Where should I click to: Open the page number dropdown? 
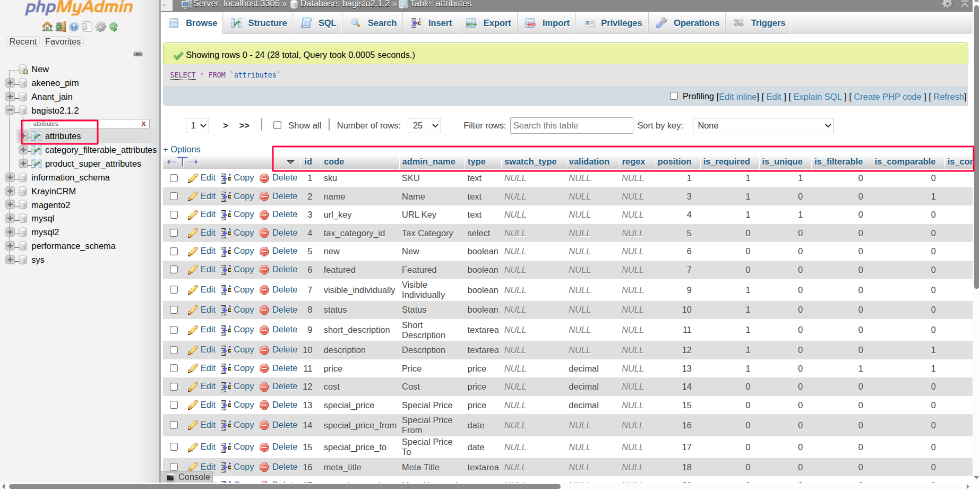197,125
